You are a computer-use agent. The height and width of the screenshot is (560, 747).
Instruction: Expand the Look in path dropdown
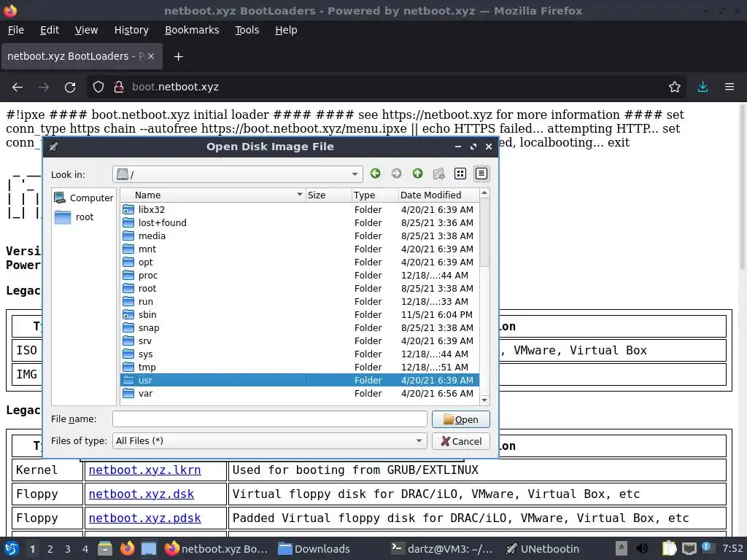click(355, 174)
